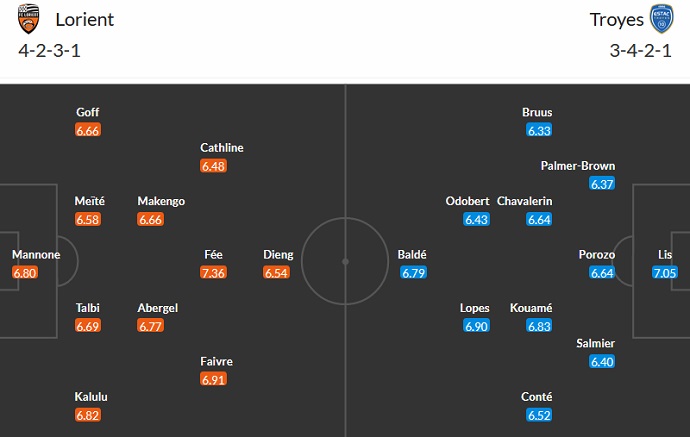
Task: Open the Troyes team name link
Action: (618, 20)
